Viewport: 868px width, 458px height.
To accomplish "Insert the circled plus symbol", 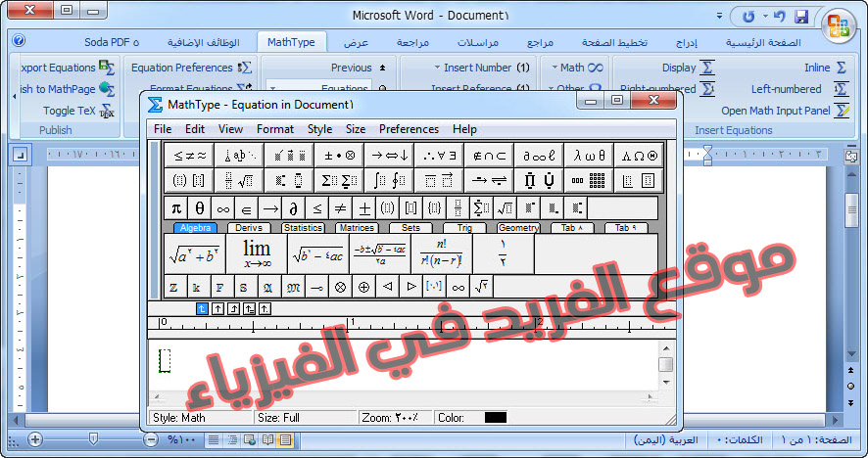I will (x=363, y=287).
